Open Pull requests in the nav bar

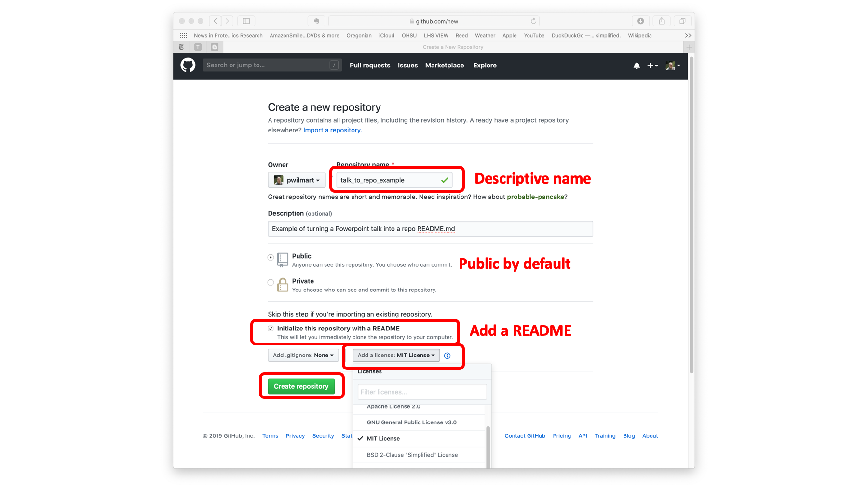point(370,66)
